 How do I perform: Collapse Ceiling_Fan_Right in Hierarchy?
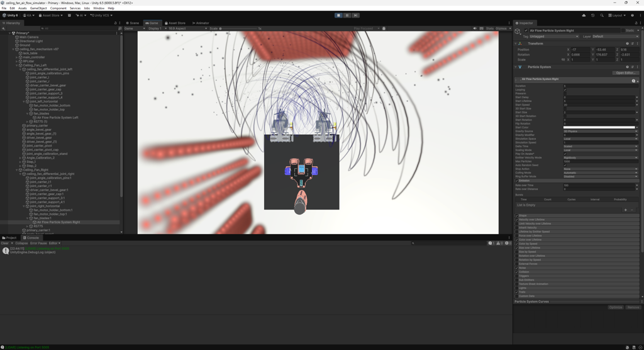tap(17, 170)
